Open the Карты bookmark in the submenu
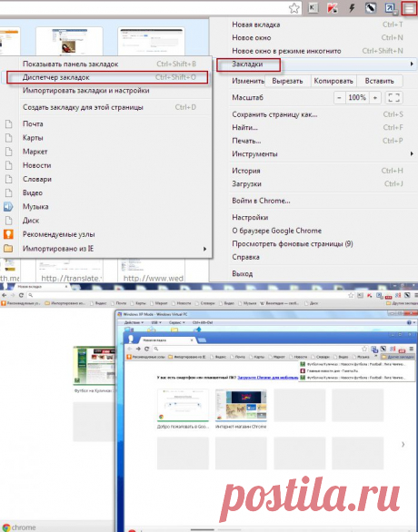The image size is (418, 532). pos(33,138)
